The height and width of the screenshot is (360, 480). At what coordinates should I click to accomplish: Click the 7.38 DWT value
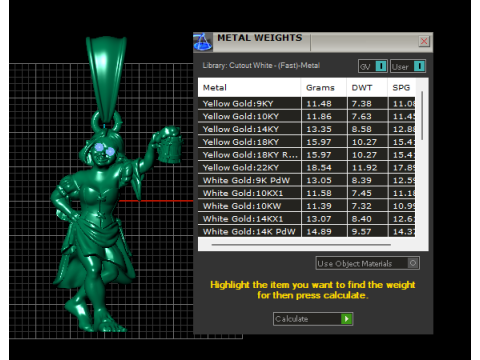pos(362,104)
